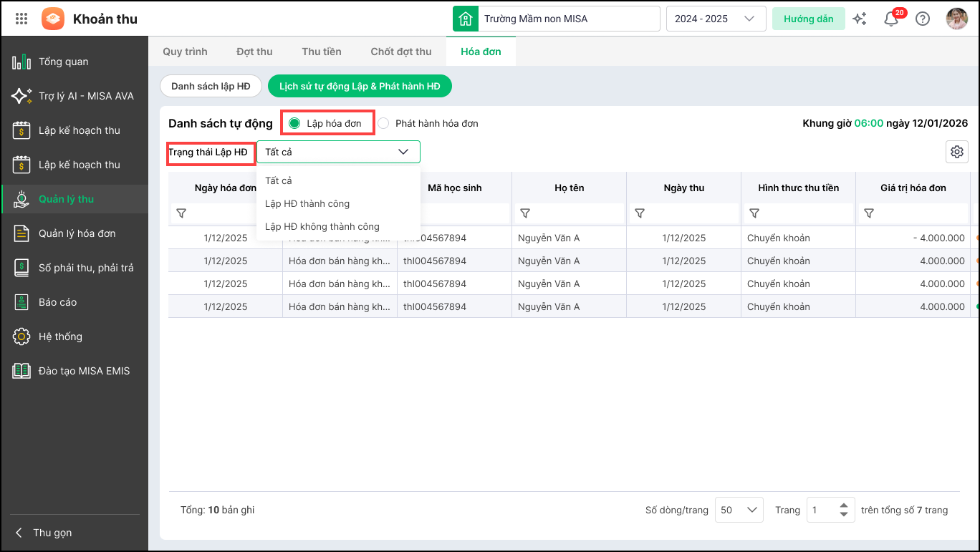980x552 pixels.
Task: Click Danh sách lập HĐ button
Action: (211, 87)
